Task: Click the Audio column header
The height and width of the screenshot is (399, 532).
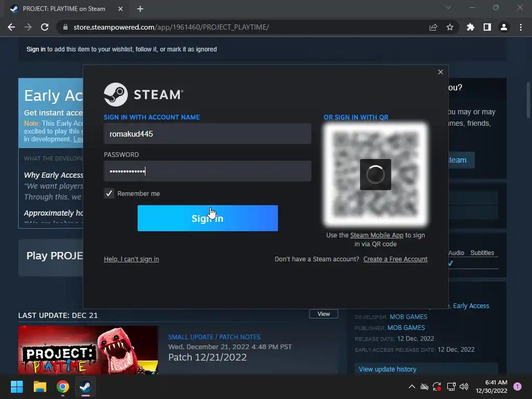Action: pos(456,253)
